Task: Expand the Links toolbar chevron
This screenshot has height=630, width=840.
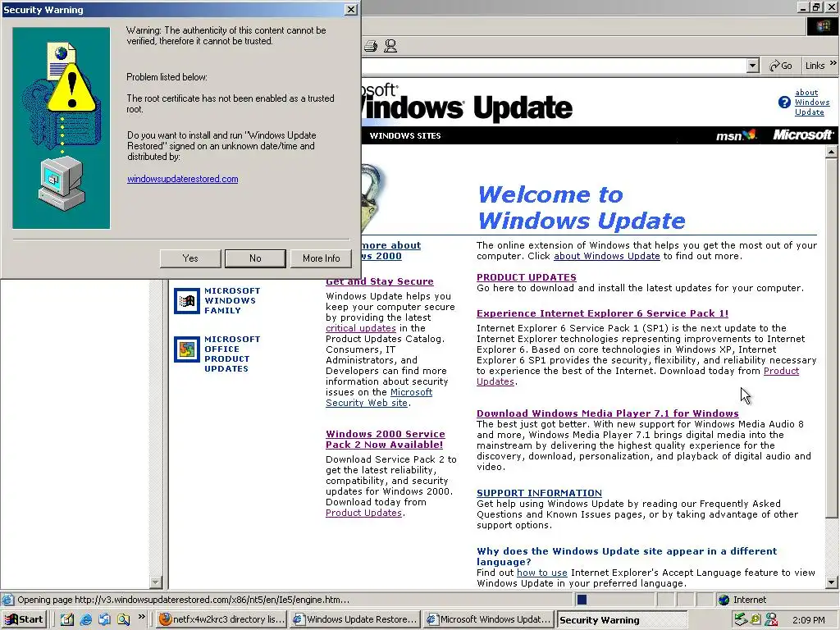Action: click(833, 63)
